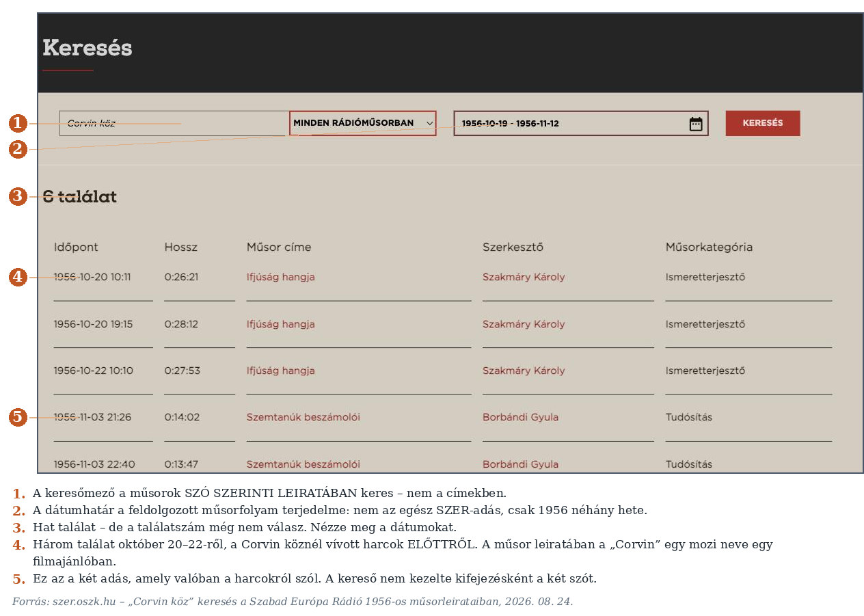Select editor Borbándi Gyula in 22:40 row

point(520,464)
